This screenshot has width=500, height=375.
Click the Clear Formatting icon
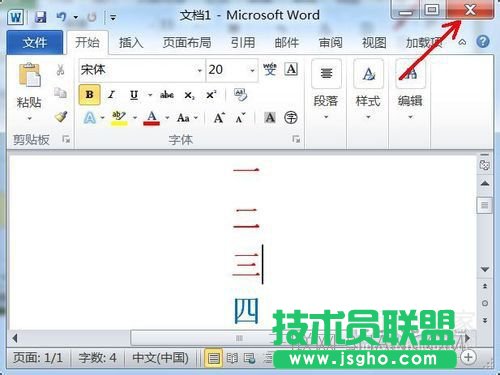click(241, 95)
